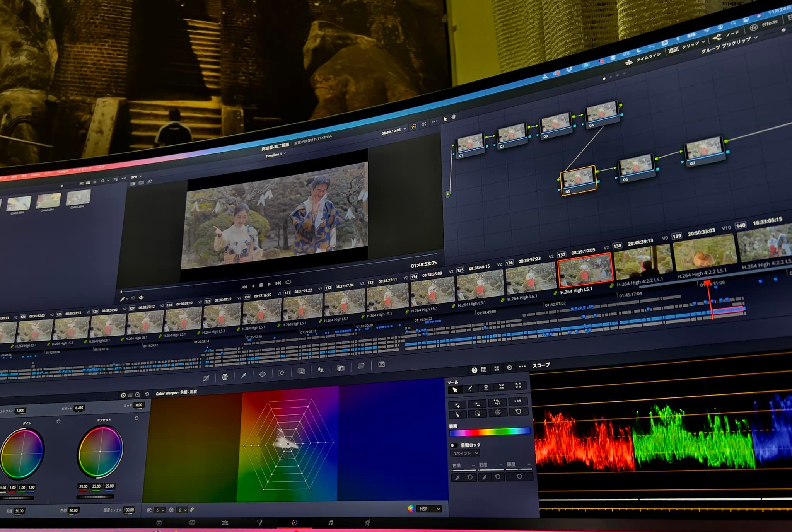Image resolution: width=792 pixels, height=532 pixels.
Task: Reset the Gain color wheel
Action: tap(58, 421)
